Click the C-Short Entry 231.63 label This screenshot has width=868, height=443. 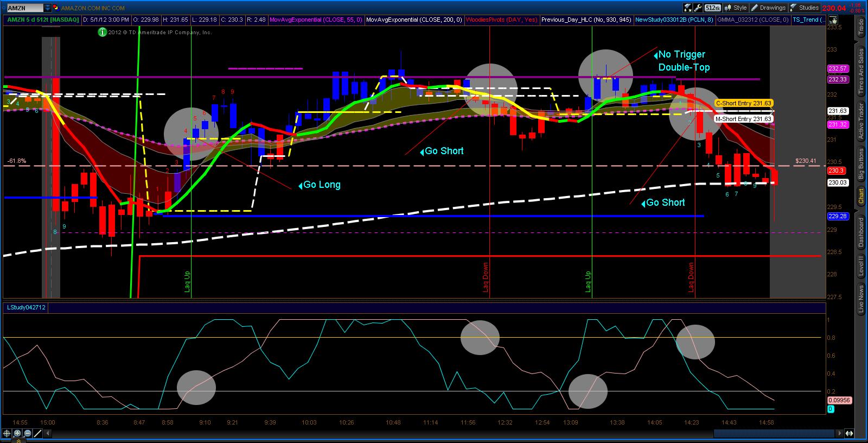743,103
